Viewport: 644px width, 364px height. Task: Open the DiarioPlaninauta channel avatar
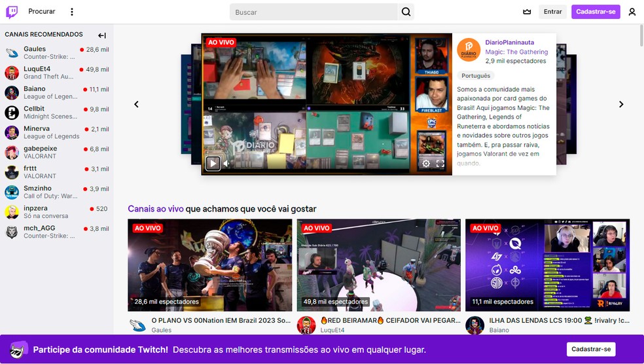tap(469, 50)
